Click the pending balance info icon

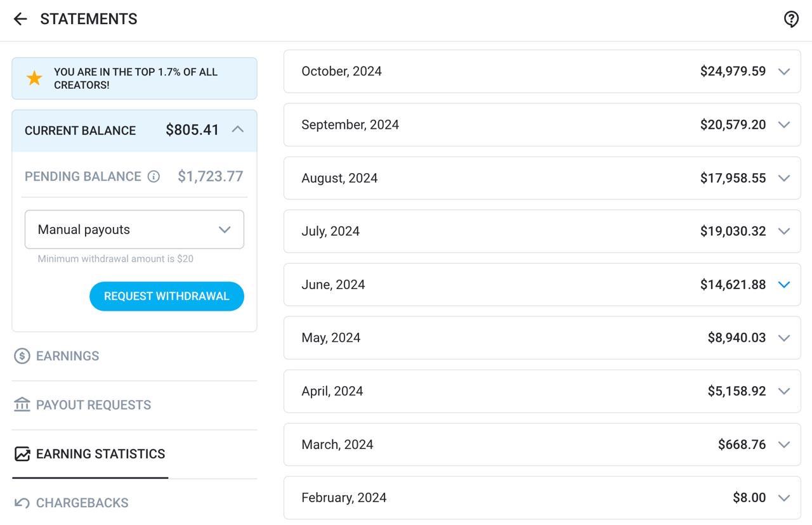154,177
